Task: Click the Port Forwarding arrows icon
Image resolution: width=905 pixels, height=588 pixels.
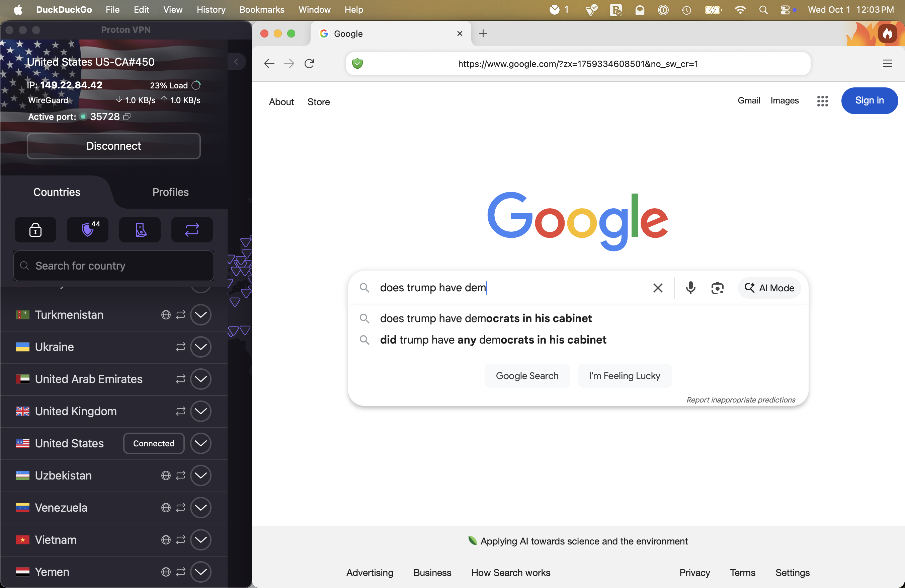Action: [192, 230]
